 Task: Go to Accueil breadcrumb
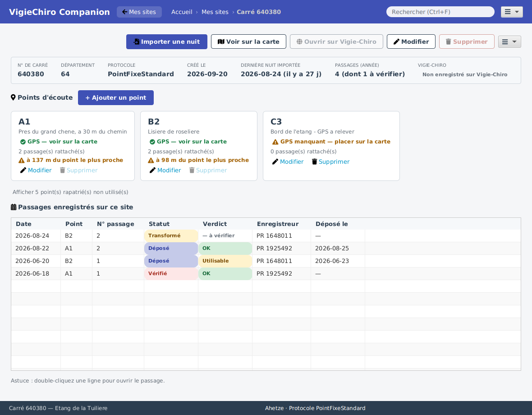pos(182,12)
